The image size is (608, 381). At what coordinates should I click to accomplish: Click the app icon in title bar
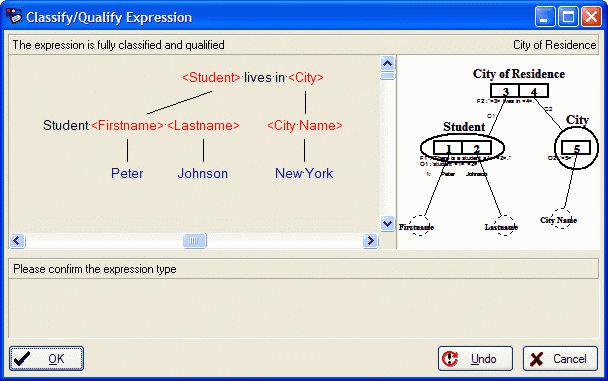14,17
